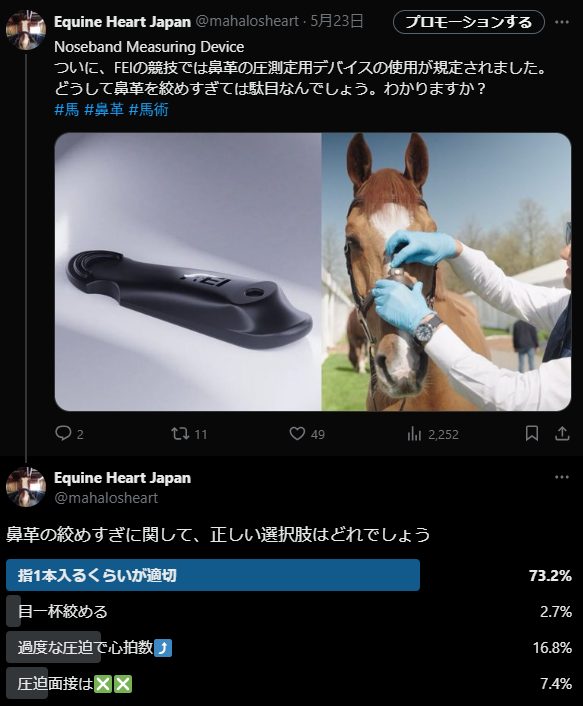
Task: Share the tweet via upload arrow icon
Action: [562, 434]
